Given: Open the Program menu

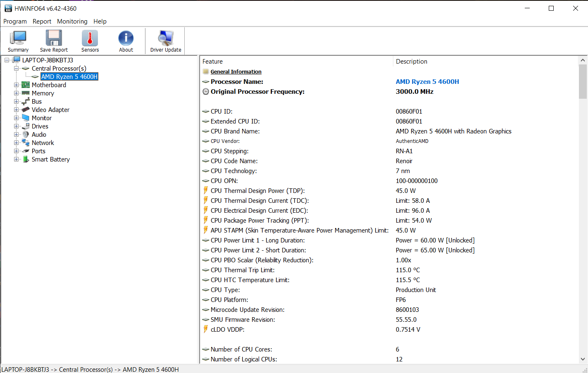Looking at the screenshot, I should pos(15,21).
